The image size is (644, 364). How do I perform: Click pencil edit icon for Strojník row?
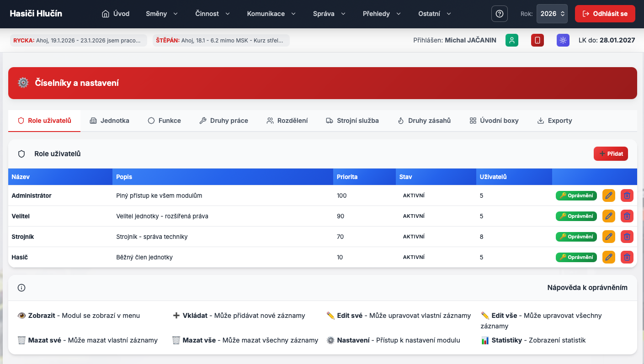tap(608, 237)
